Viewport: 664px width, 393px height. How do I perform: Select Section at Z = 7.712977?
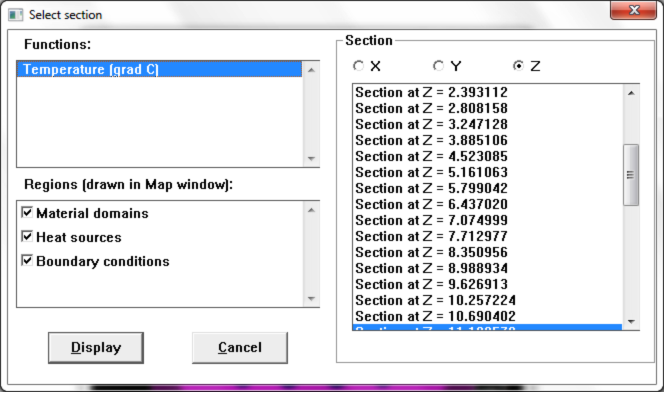(x=487, y=236)
